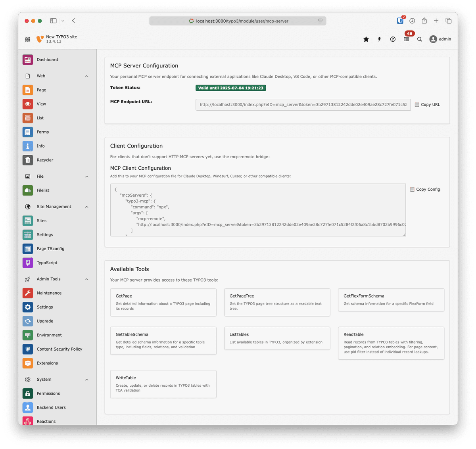Open the Permissions module icon

click(28, 393)
